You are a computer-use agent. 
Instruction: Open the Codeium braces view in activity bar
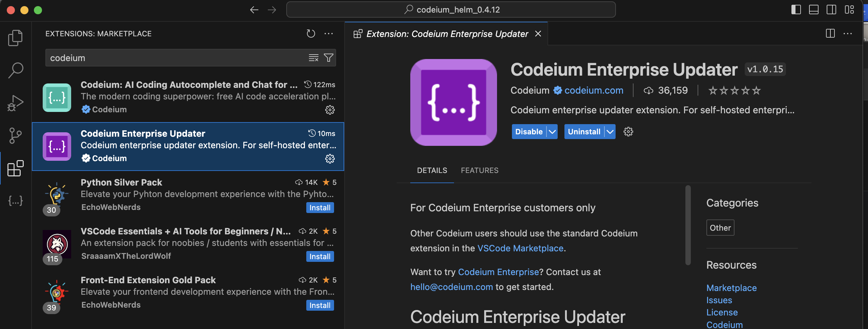(x=15, y=201)
